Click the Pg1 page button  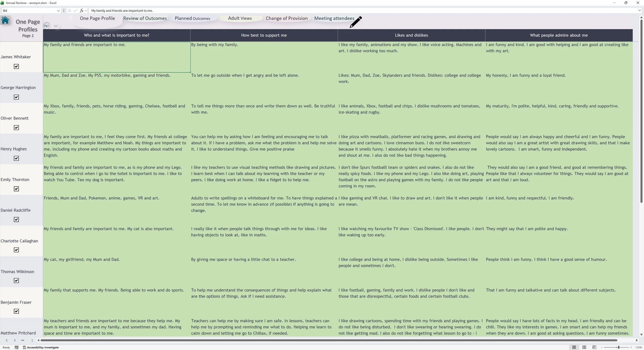(47, 26)
